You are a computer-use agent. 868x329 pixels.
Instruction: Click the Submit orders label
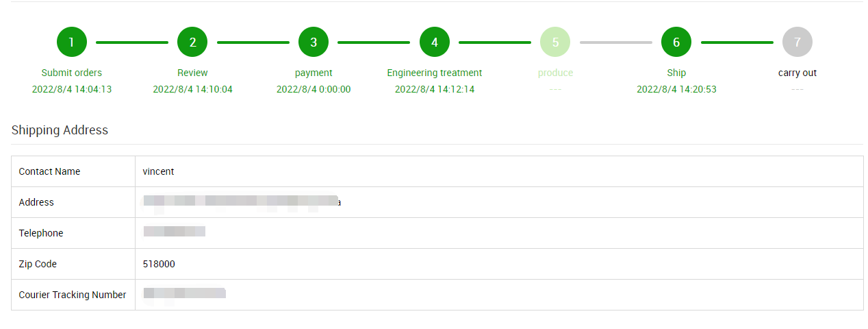72,73
